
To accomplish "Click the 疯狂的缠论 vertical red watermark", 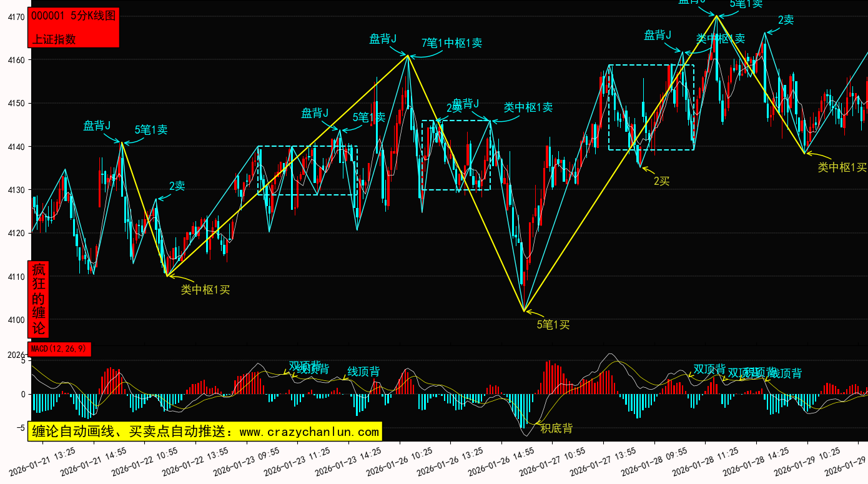I will coord(39,299).
